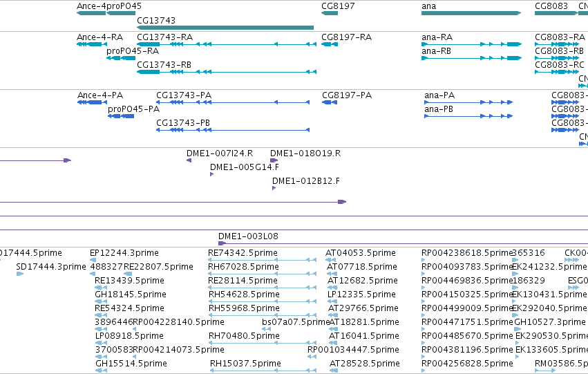Click the RE28114.5prime EST label
588x374 pixels.
pos(243,281)
